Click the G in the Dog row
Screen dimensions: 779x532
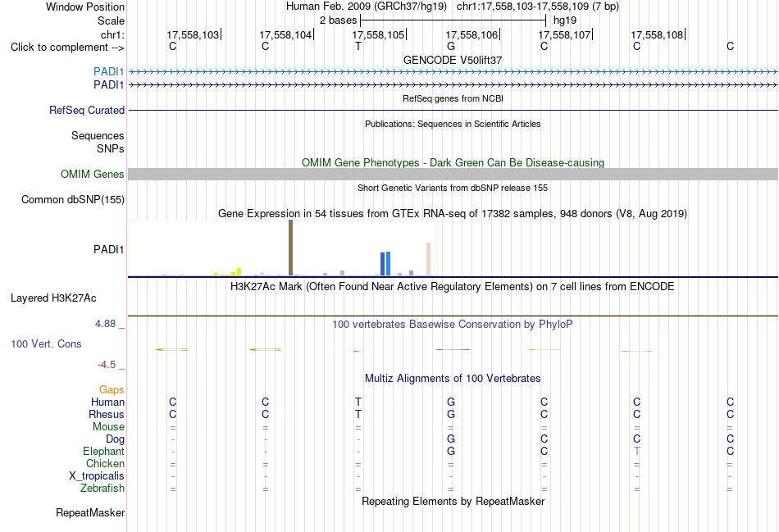pyautogui.click(x=451, y=439)
